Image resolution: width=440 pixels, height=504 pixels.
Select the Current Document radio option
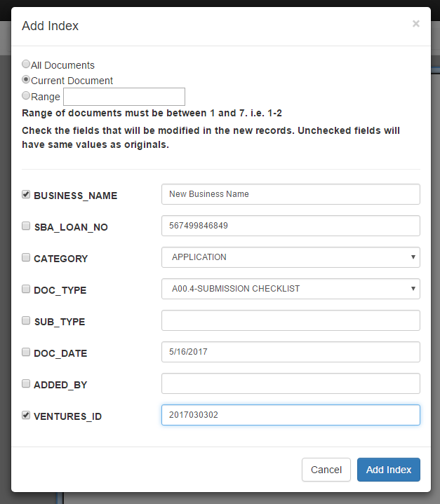pyautogui.click(x=26, y=79)
